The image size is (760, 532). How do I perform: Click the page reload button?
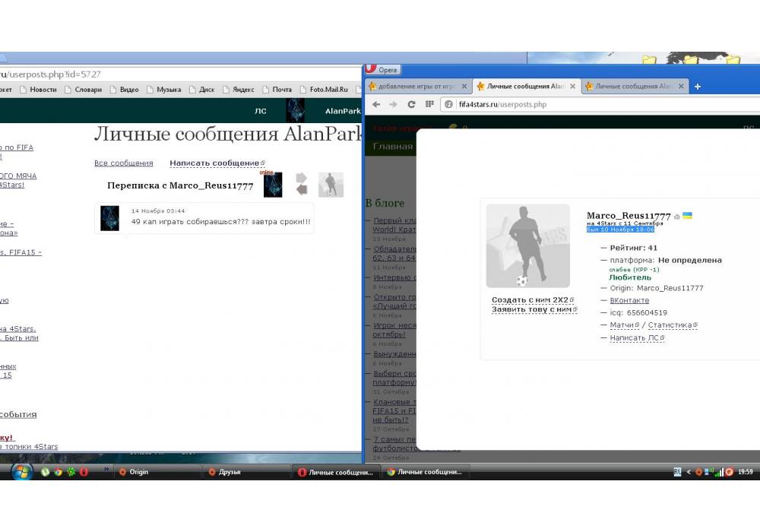(411, 104)
